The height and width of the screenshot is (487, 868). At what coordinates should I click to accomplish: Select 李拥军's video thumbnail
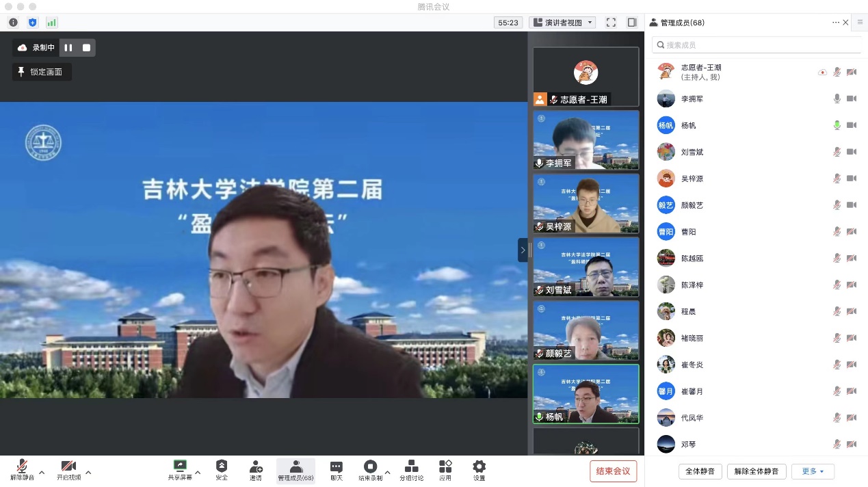click(586, 140)
